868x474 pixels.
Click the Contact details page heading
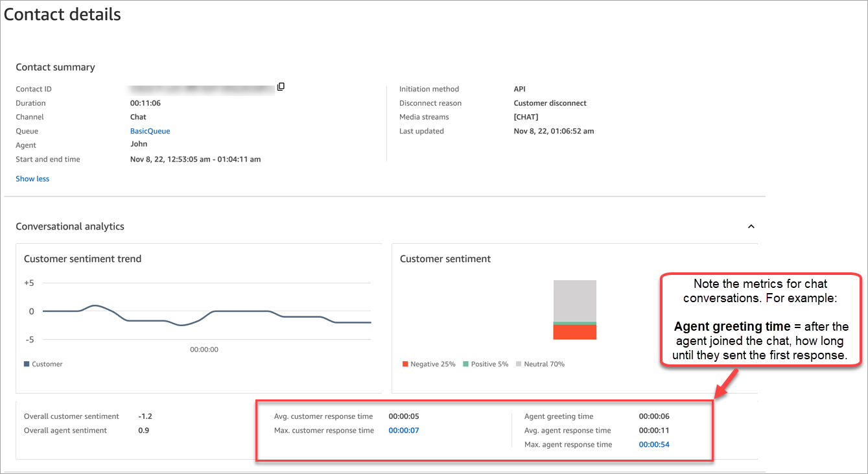(x=62, y=14)
